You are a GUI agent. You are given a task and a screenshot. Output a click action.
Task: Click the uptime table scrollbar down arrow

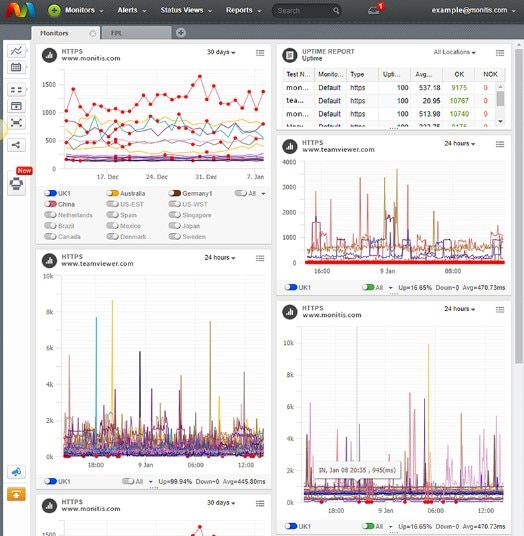[500, 121]
